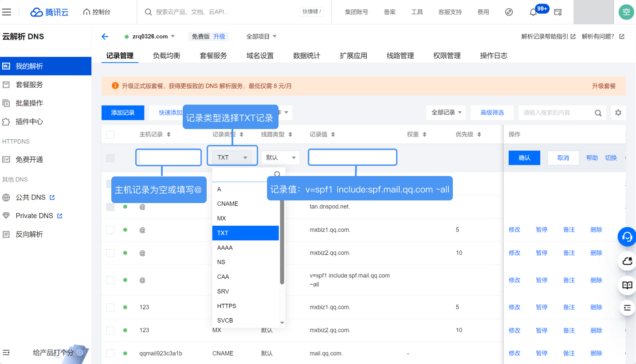Open the 默认 line type dropdown
Viewport: 636px width, 364px height.
tap(280, 158)
